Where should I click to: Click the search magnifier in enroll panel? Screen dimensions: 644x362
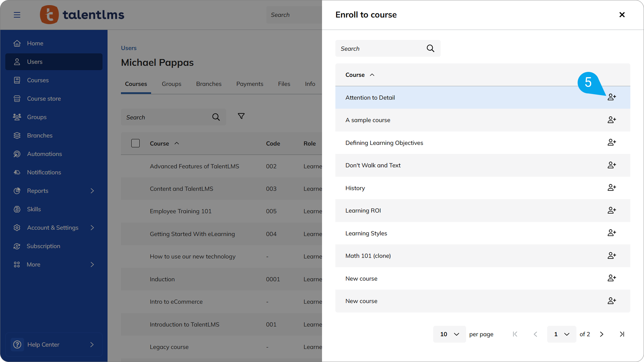click(x=430, y=49)
